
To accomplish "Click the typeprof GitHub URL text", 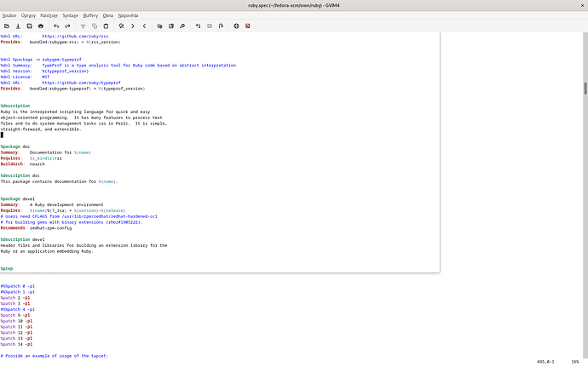I will pyautogui.click(x=81, y=83).
